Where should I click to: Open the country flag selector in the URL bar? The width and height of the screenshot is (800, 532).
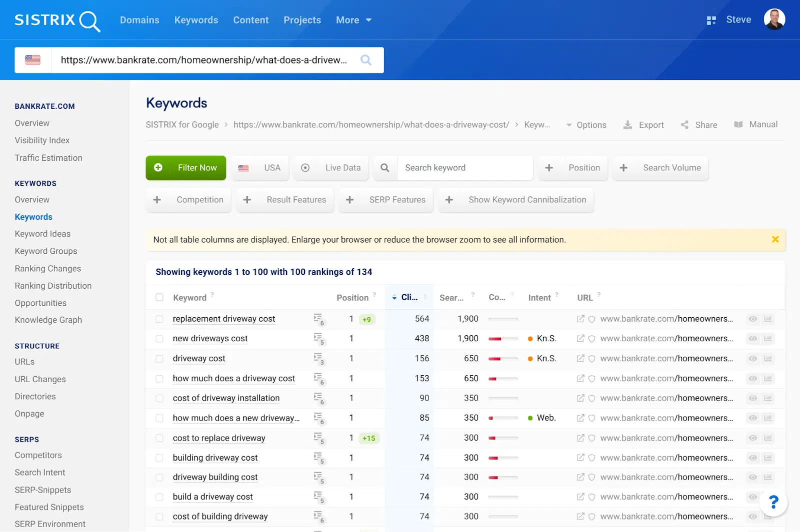[x=33, y=59]
